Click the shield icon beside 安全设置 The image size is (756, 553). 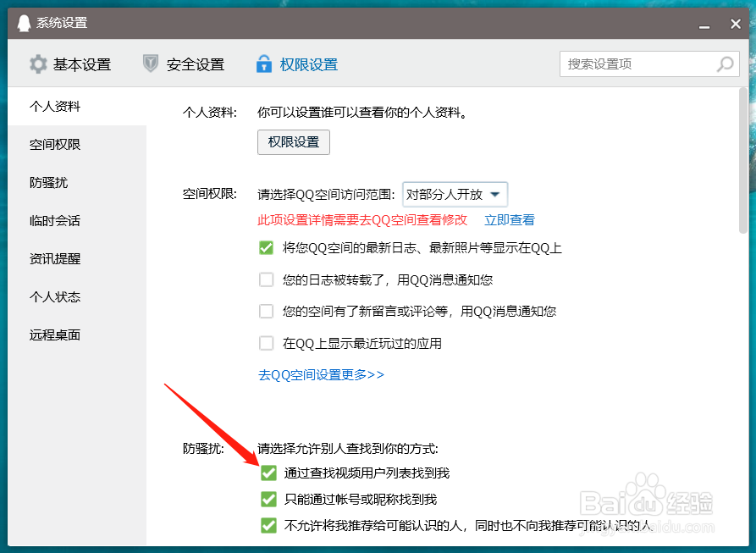[151, 64]
